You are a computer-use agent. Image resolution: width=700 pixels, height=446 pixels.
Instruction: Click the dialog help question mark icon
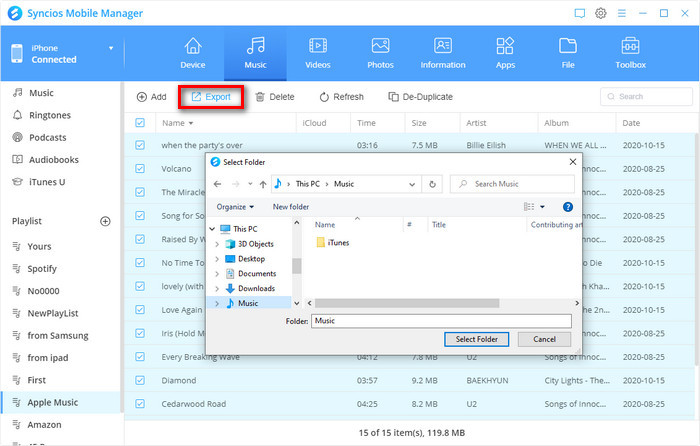[568, 207]
